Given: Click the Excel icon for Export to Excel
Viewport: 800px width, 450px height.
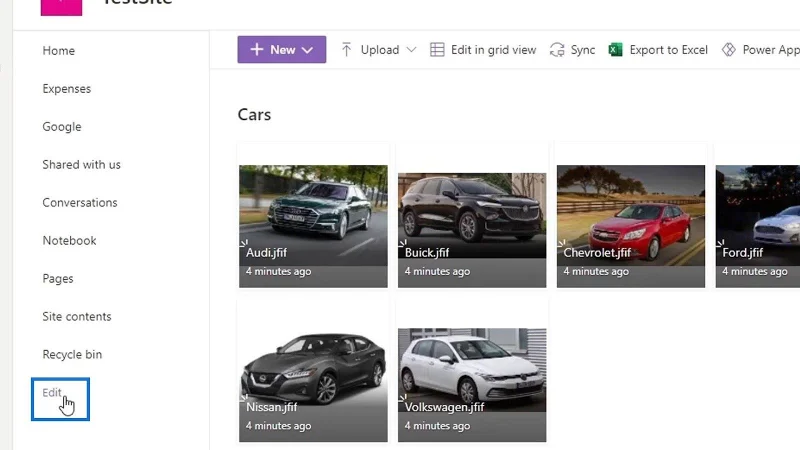Looking at the screenshot, I should point(616,49).
